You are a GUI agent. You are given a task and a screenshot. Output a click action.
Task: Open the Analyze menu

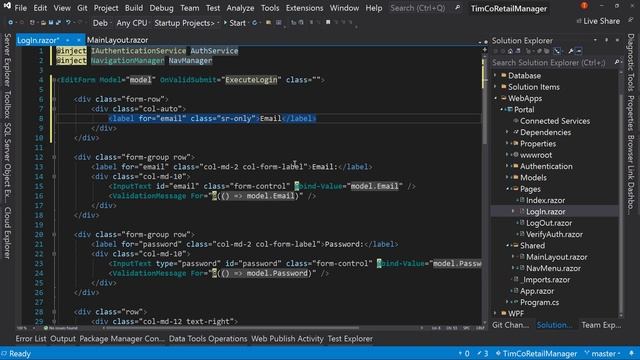(x=240, y=8)
